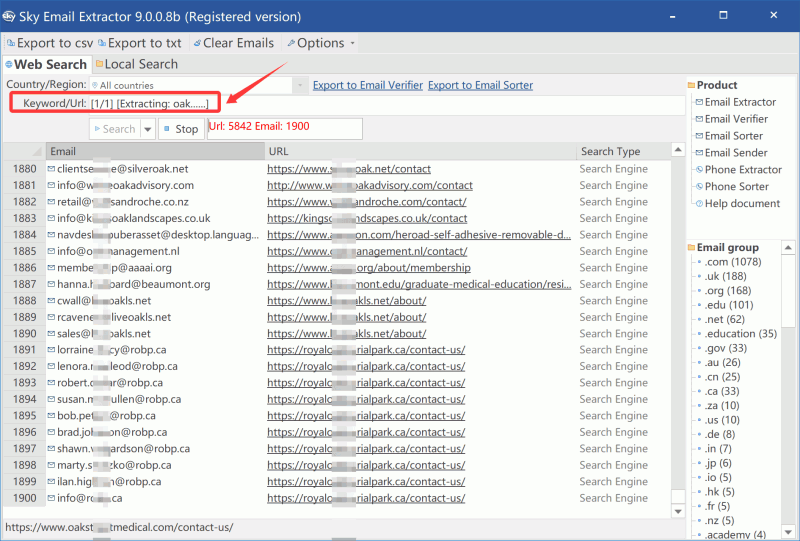Click the envelope icon in row 1883
The height and width of the screenshot is (541, 800).
coord(52,218)
